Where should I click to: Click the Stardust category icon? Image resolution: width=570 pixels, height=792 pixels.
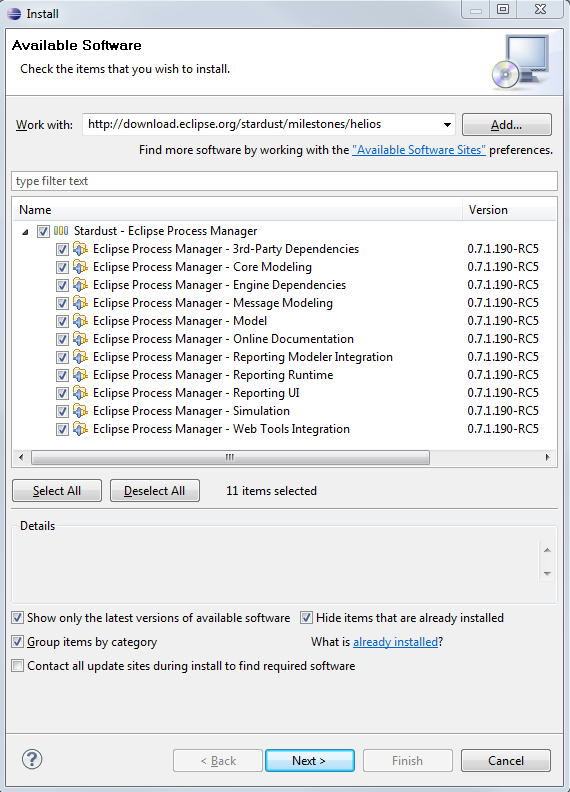tap(61, 231)
